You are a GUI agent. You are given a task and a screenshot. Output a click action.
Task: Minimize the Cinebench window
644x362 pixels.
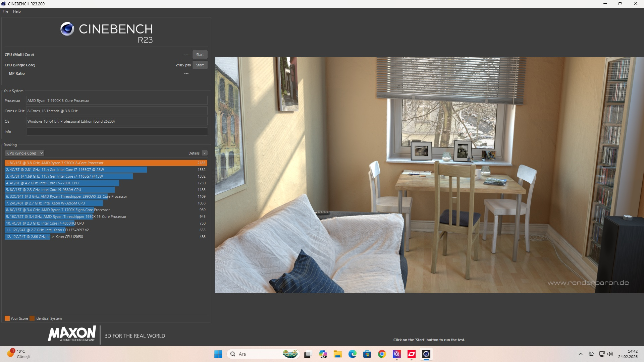pos(605,4)
